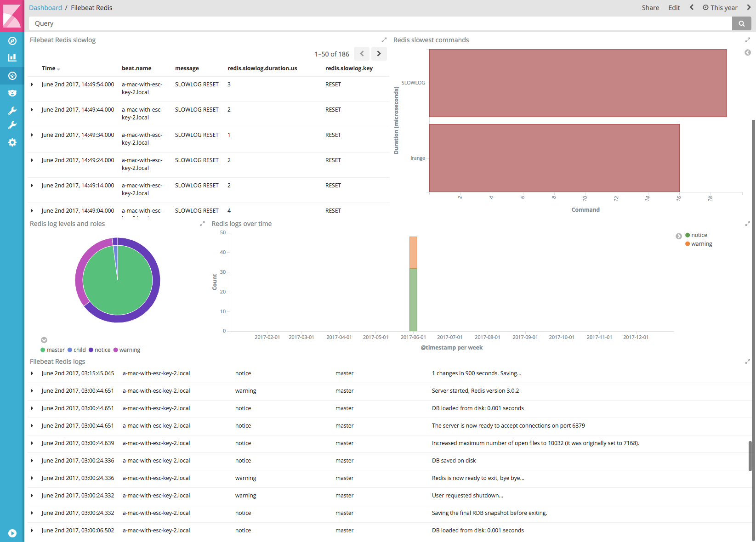Expand the 'User requested shutdown' log row

click(32, 496)
